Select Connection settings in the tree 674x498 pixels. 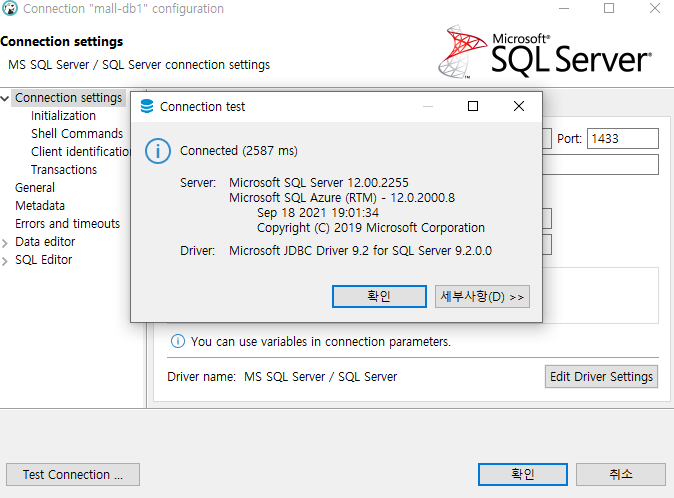68,98
